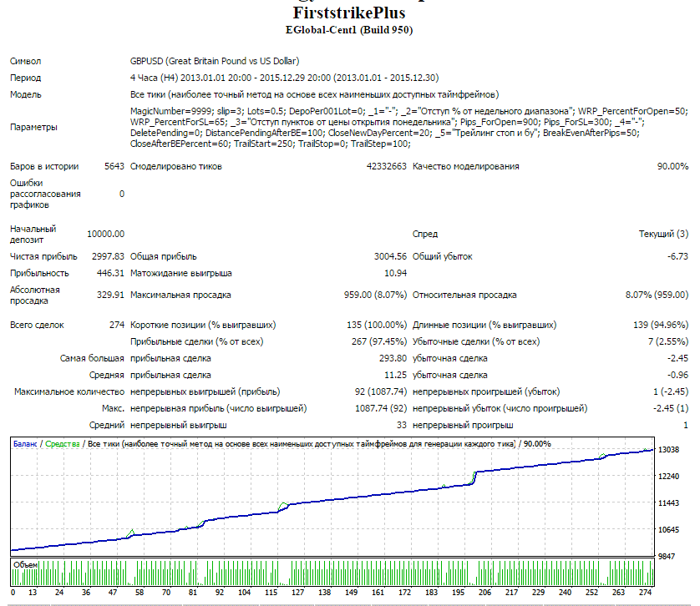Click the initial deposit value 10000.00
700x606 pixels.
(106, 234)
